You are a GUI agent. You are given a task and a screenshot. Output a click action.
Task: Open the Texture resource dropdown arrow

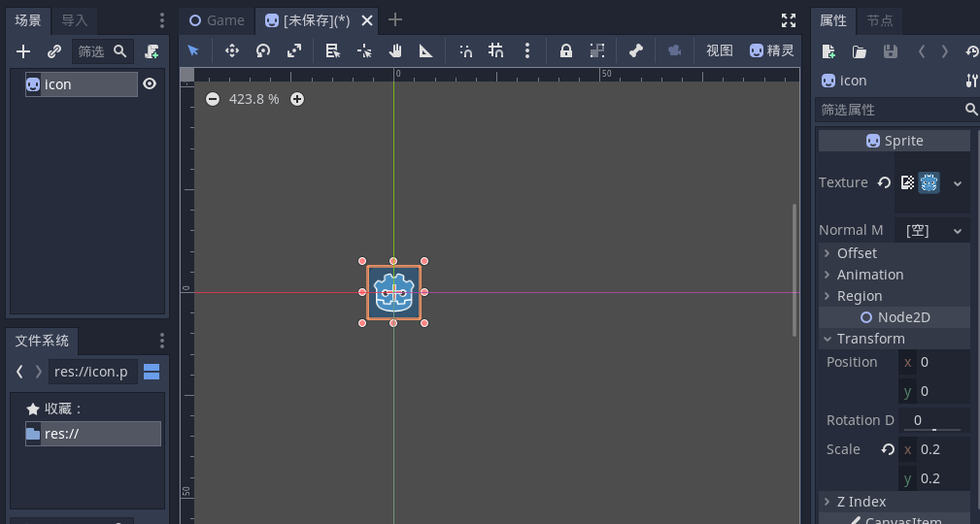coord(958,183)
